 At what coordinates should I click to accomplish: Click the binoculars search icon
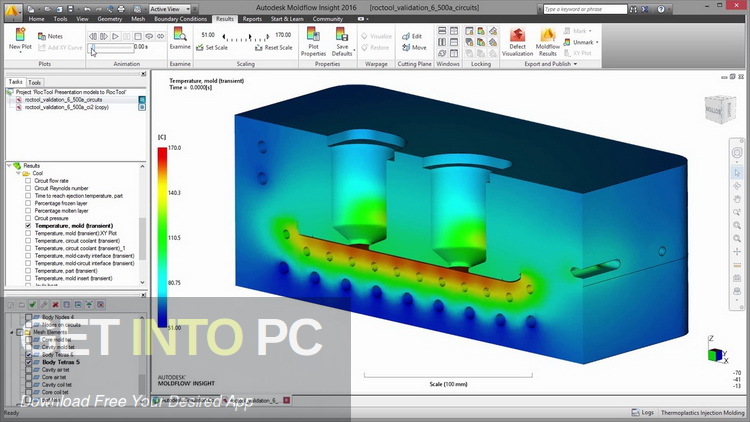coord(633,9)
